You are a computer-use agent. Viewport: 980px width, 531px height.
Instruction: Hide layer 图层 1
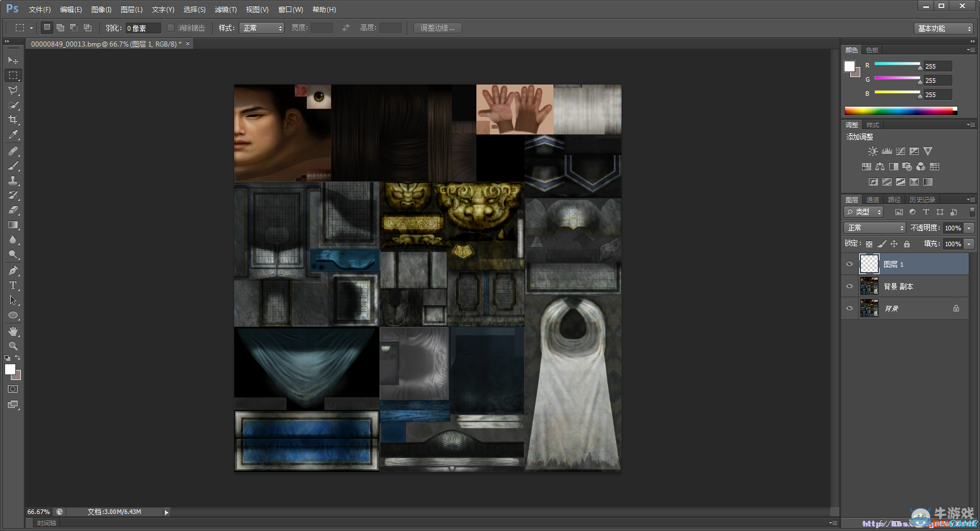tap(850, 264)
